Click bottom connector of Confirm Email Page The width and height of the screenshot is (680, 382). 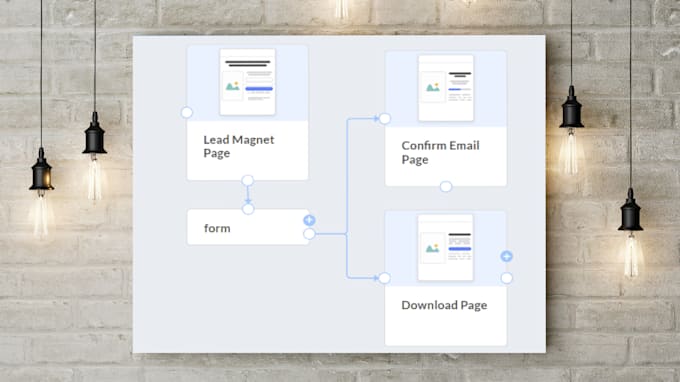tap(446, 187)
